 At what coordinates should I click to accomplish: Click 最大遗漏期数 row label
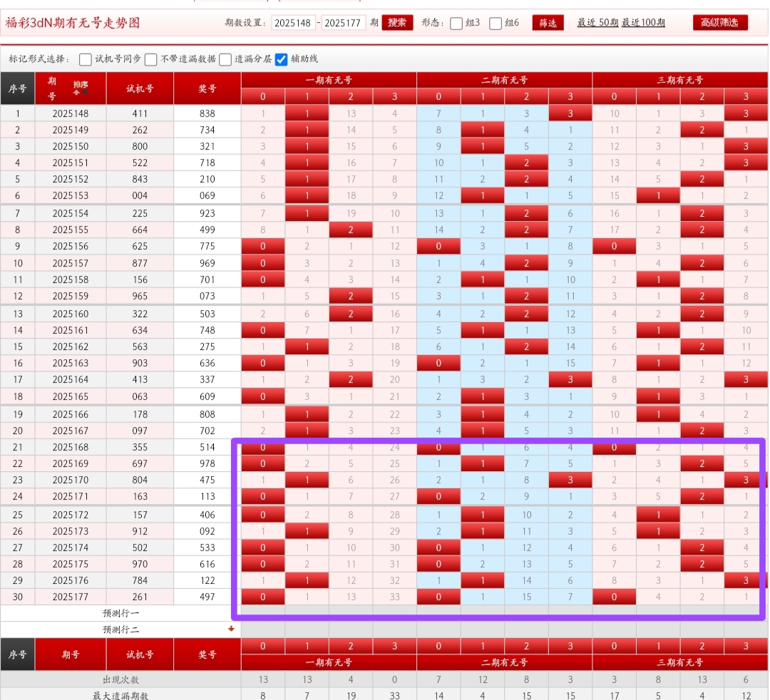click(x=120, y=696)
